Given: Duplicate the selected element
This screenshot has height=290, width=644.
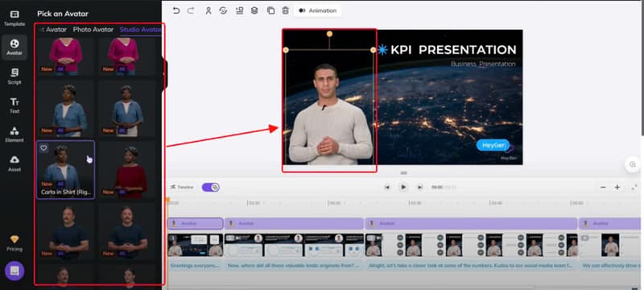Looking at the screenshot, I should tap(270, 10).
